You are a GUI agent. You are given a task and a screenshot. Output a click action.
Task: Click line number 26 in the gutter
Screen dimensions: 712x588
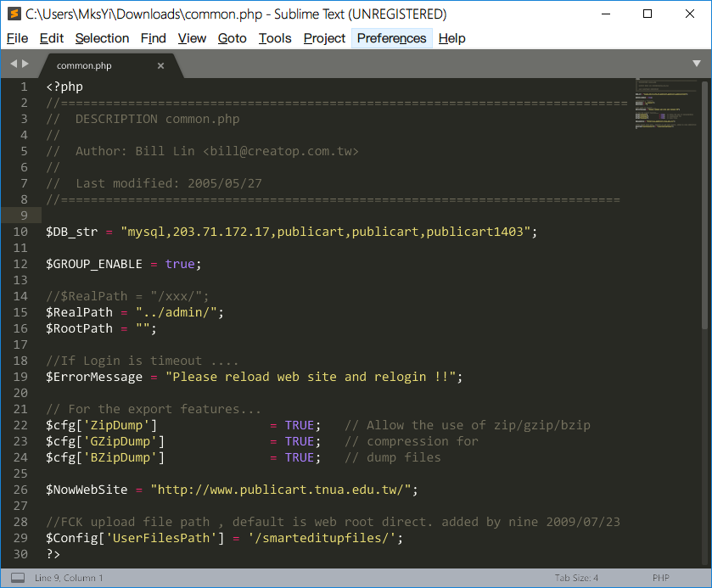20,490
